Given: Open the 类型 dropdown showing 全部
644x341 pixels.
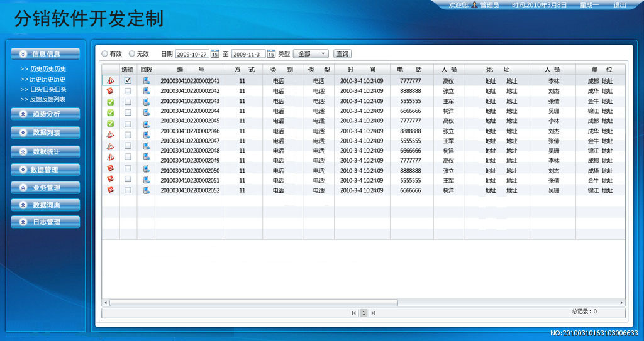Looking at the screenshot, I should pos(311,54).
